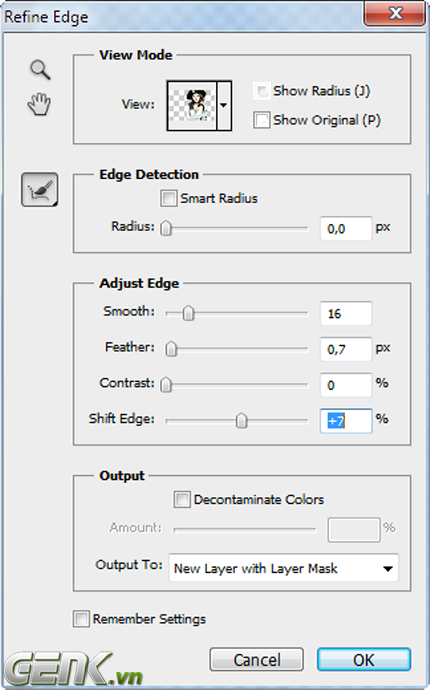This screenshot has width=430, height=690.
Task: Toggle the Remember Settings checkbox
Action: tap(81, 619)
